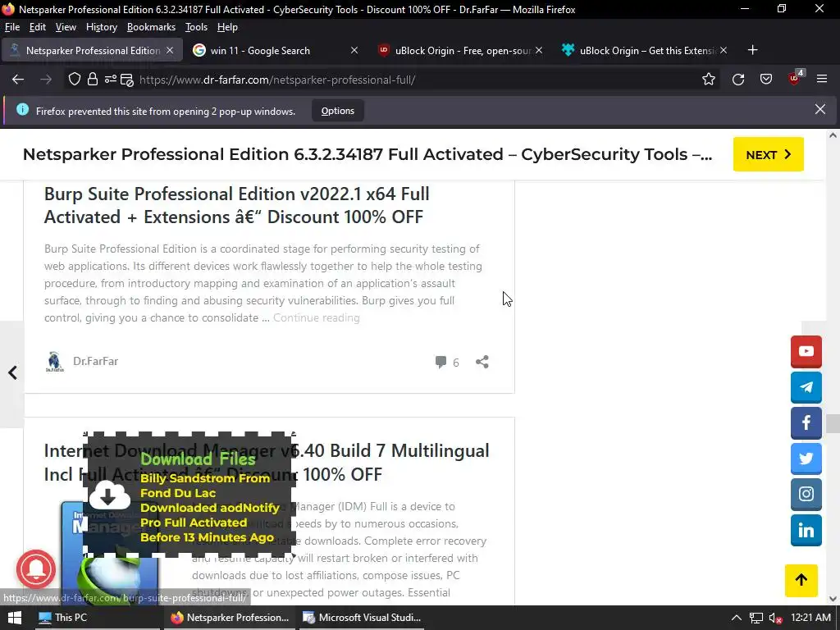Open the File menu
840x630 pixels.
tap(11, 27)
